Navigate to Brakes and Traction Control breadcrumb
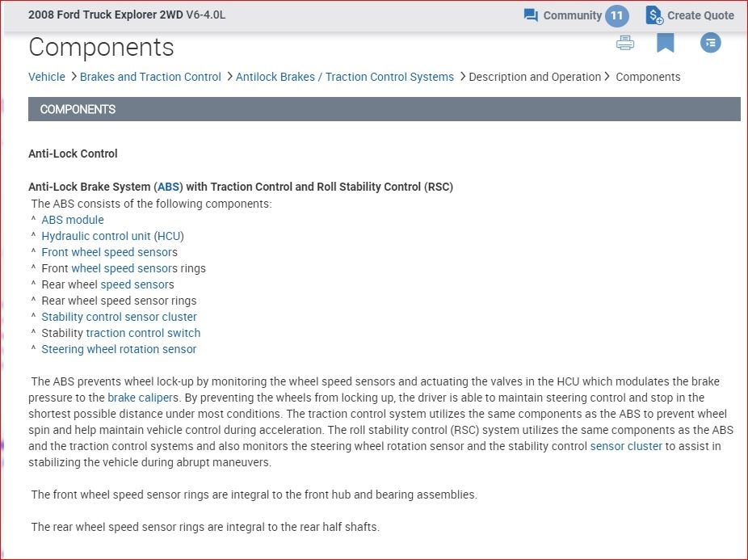Viewport: 748px width, 560px height. pos(150,77)
